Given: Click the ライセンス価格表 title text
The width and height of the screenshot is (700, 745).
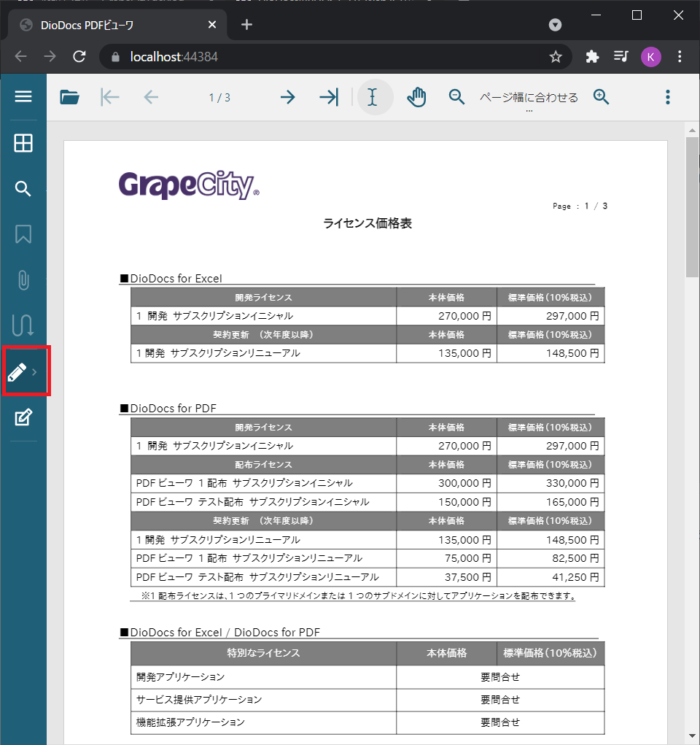Looking at the screenshot, I should (x=367, y=223).
